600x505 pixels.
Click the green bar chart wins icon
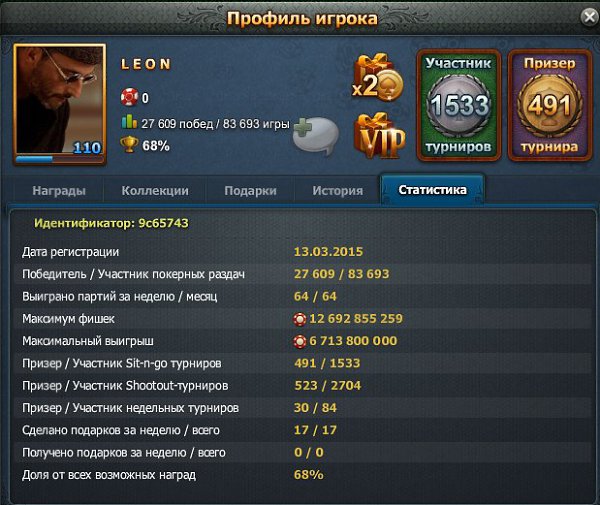click(129, 122)
